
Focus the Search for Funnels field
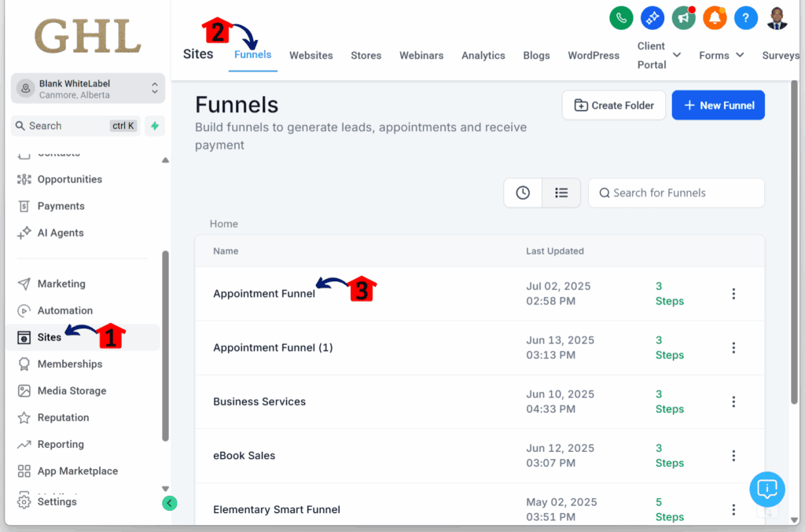coord(676,193)
